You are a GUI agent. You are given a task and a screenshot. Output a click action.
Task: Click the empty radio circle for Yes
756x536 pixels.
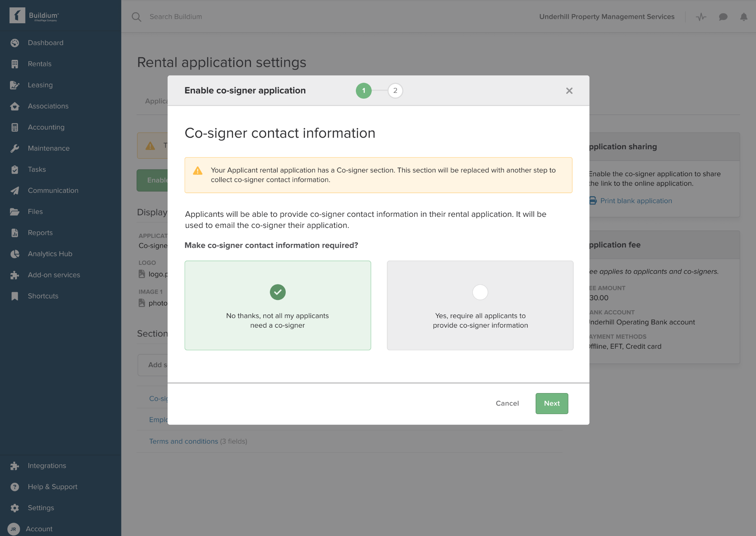click(480, 292)
